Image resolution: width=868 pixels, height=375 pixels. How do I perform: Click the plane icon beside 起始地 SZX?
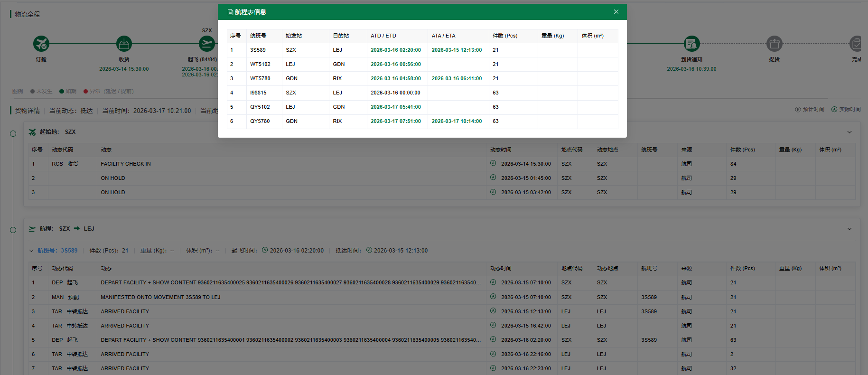(x=32, y=132)
